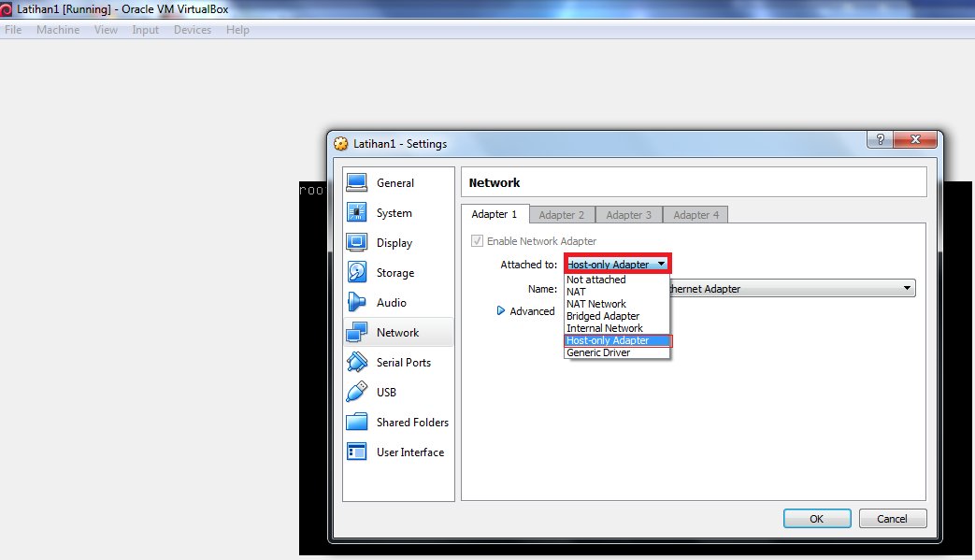Choose Not attached from the list
Screen dimensions: 975x560
617,280
